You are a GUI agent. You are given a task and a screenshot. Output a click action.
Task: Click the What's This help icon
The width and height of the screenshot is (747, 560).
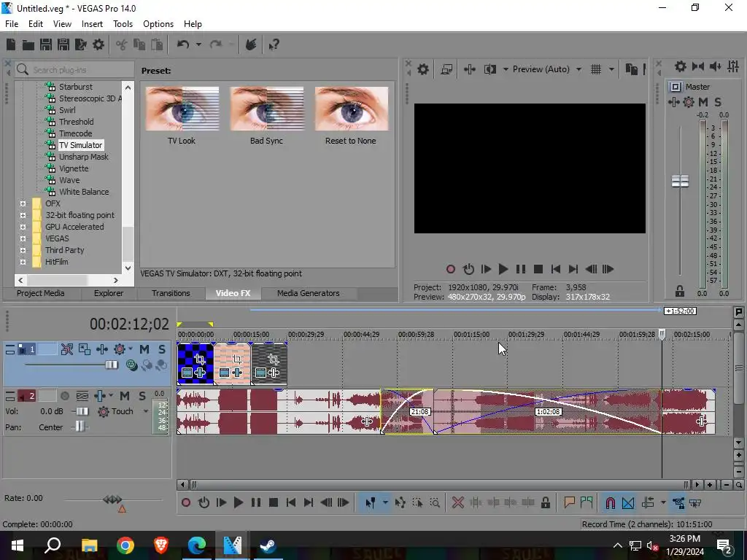click(x=274, y=44)
